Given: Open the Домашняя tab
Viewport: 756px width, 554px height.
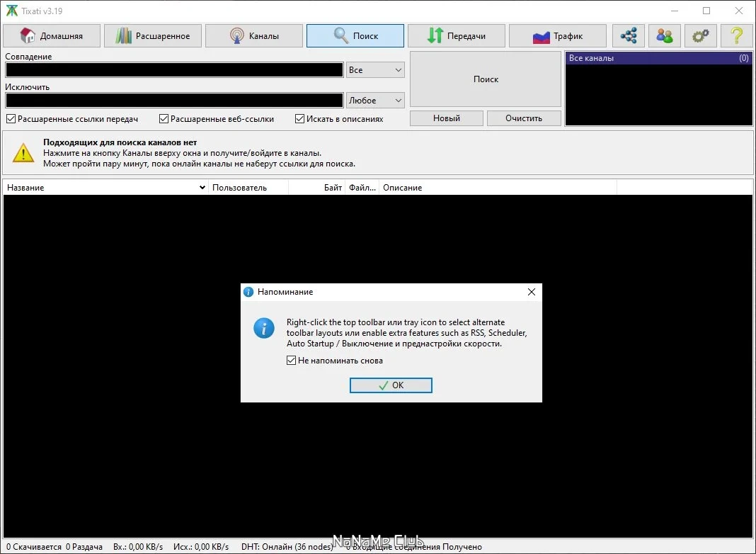Looking at the screenshot, I should coord(52,35).
